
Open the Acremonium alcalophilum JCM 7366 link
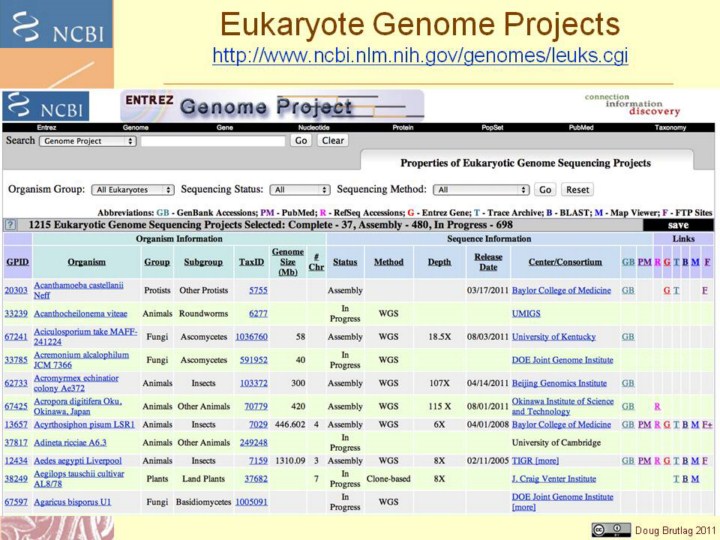coord(81,360)
